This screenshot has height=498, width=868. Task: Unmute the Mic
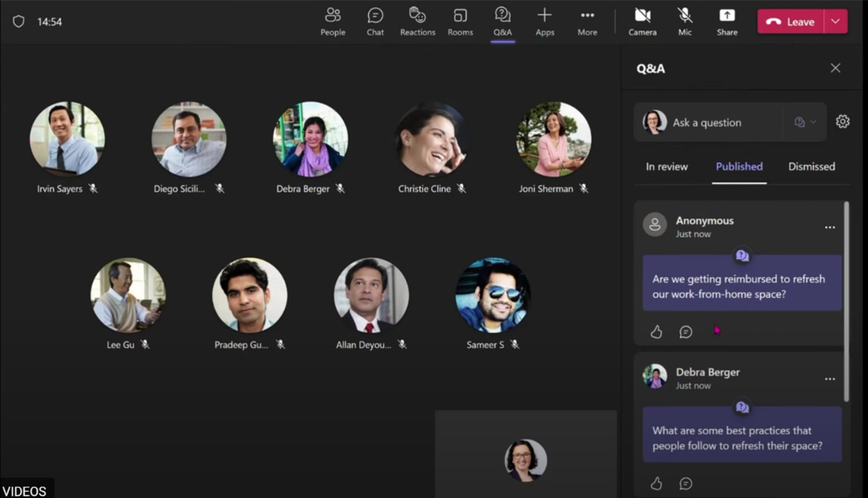click(685, 22)
